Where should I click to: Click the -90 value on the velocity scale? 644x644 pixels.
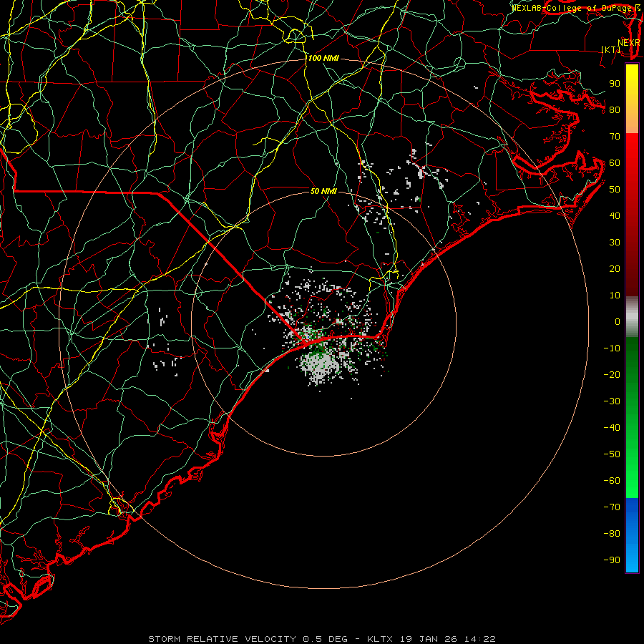click(612, 560)
